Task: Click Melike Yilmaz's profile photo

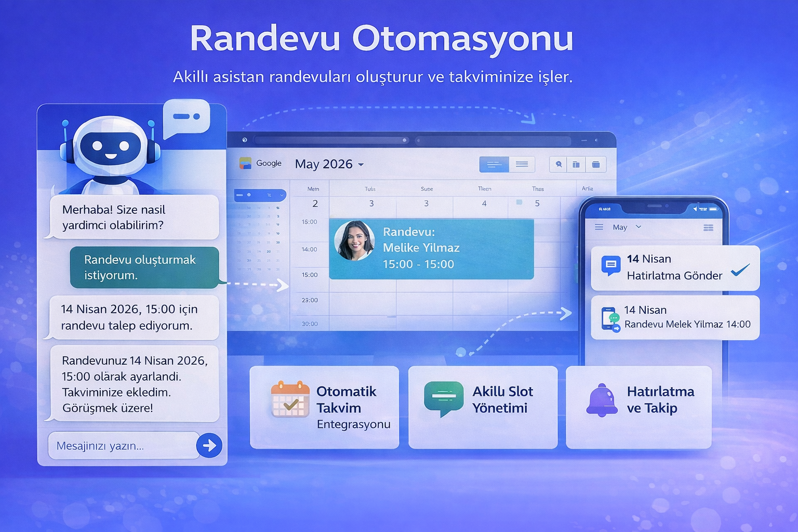Action: [x=354, y=241]
